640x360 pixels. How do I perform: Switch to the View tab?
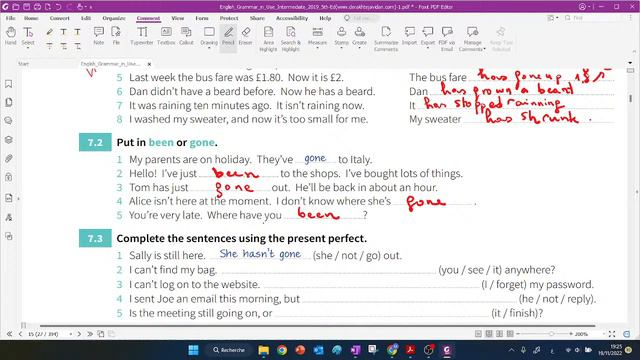(x=178, y=18)
